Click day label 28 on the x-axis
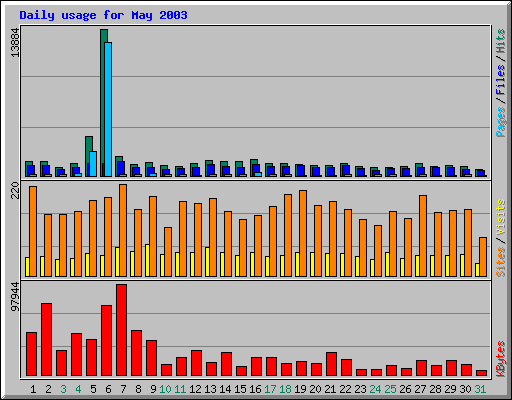The width and height of the screenshot is (512, 400). (x=435, y=389)
